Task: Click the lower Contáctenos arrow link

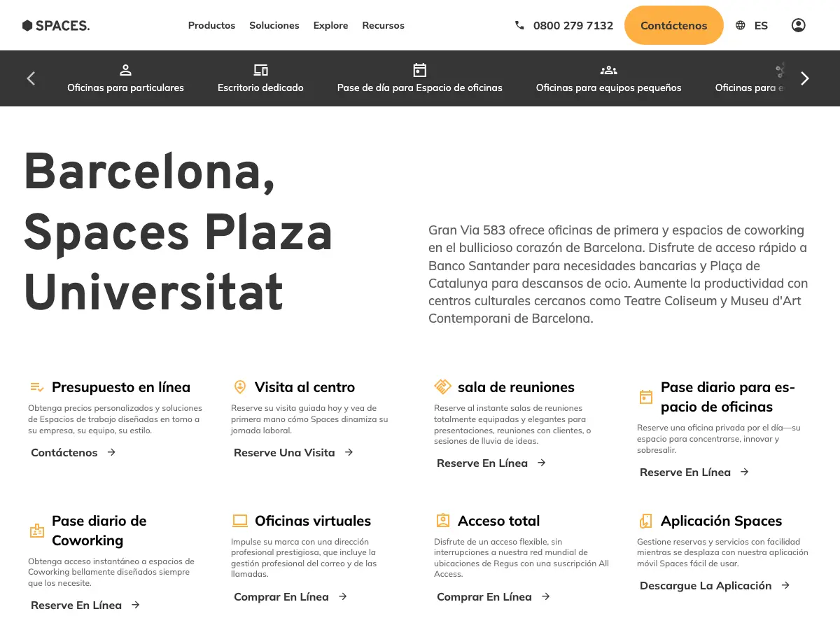Action: click(x=73, y=452)
